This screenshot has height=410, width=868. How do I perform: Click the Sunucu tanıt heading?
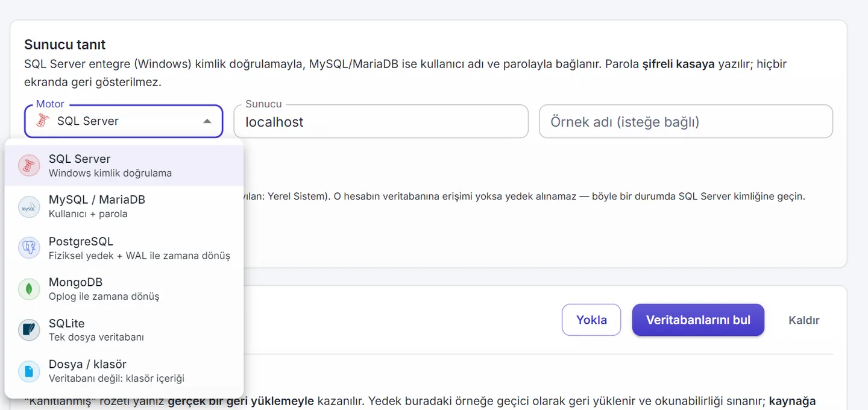(65, 45)
